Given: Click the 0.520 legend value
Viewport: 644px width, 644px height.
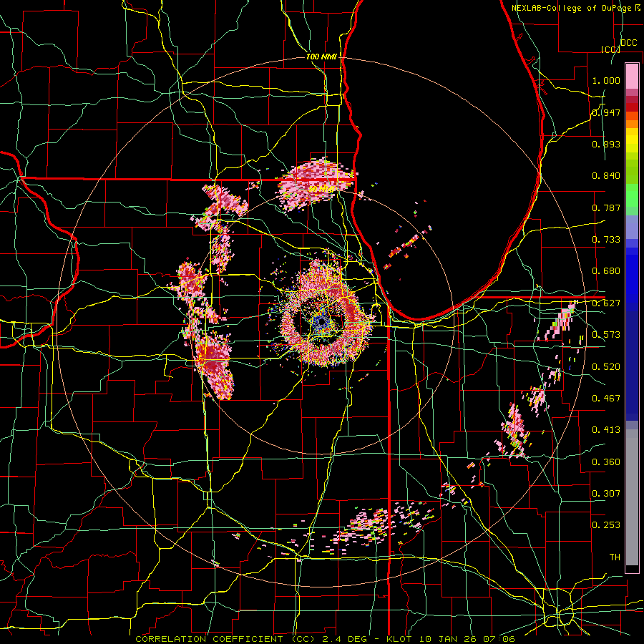Looking at the screenshot, I should pyautogui.click(x=606, y=367).
